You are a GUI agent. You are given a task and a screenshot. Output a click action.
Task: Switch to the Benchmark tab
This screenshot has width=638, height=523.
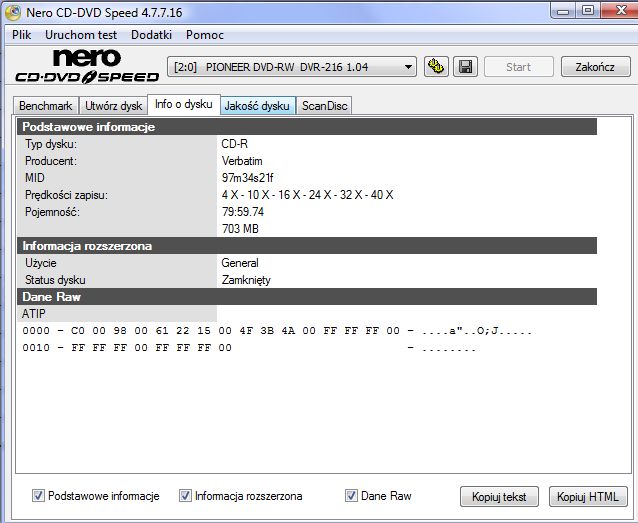pos(46,106)
